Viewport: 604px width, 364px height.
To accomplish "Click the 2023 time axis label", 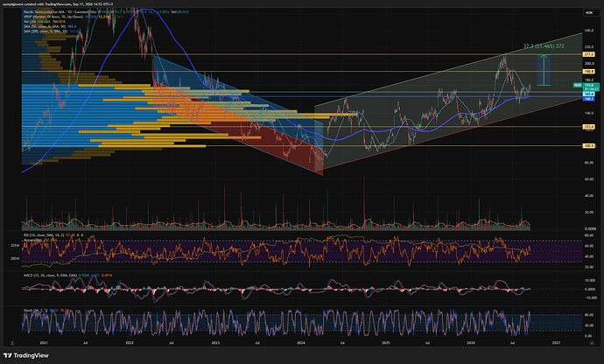I will pyautogui.click(x=215, y=343).
